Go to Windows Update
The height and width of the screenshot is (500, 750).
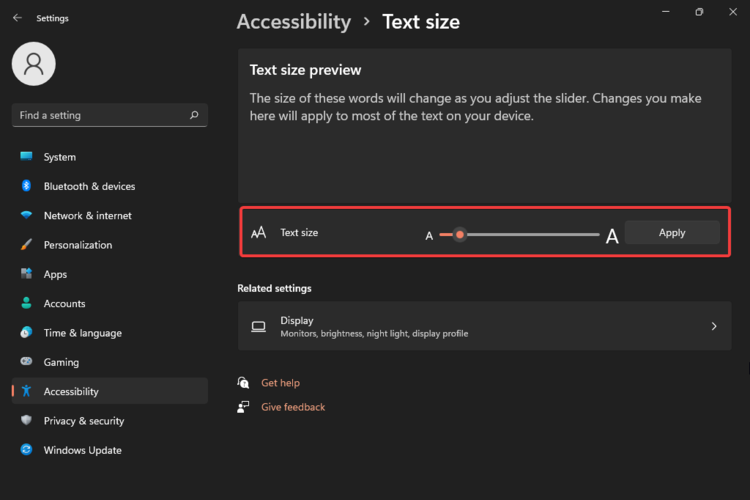click(110, 450)
